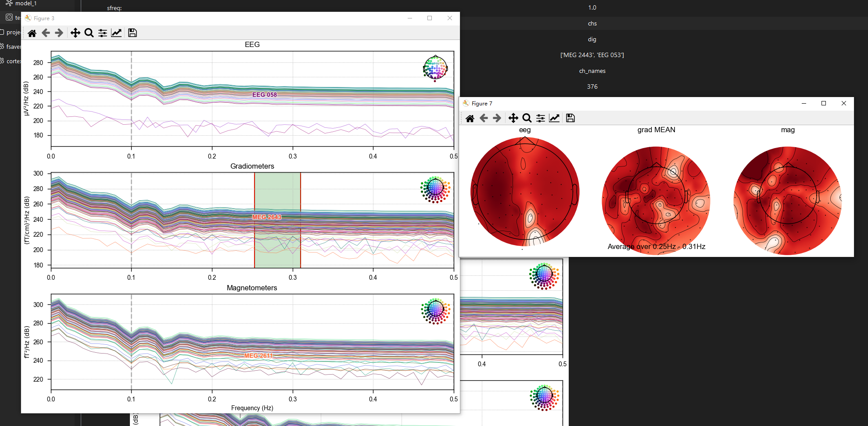Open Configure subplots in Figure 7
868x426 pixels.
[x=541, y=118]
